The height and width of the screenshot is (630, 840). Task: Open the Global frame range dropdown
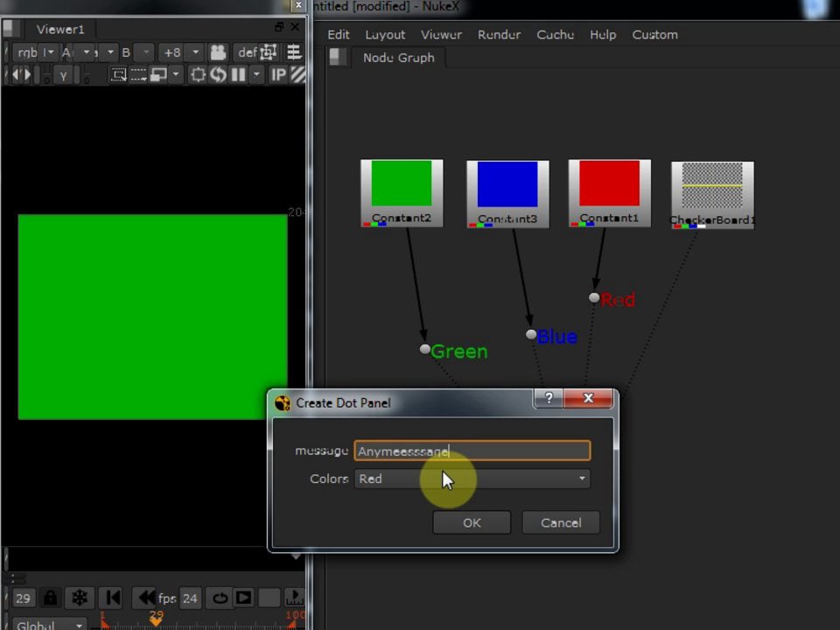pos(49,625)
